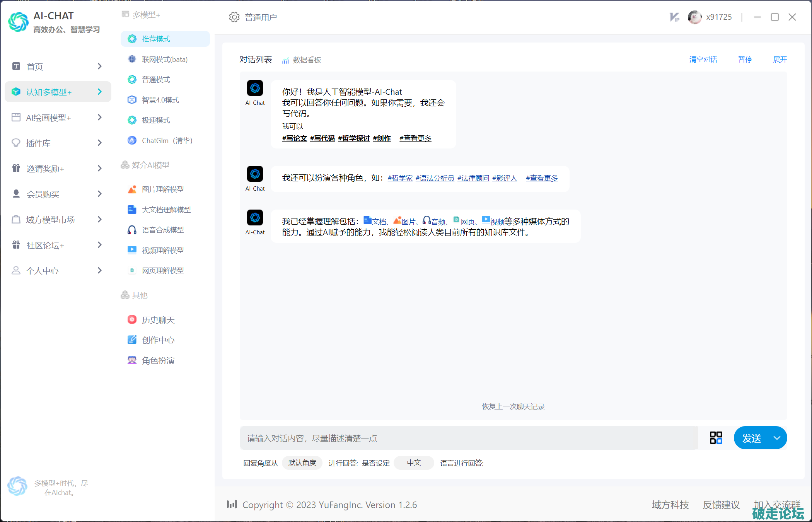Click the VIP badge icon

[x=674, y=17]
